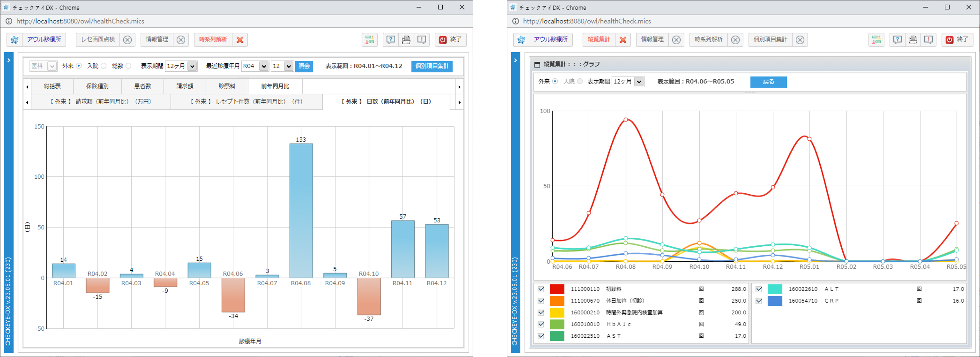Switch to the 請求額 tab
The image size is (980, 357).
pyautogui.click(x=185, y=87)
